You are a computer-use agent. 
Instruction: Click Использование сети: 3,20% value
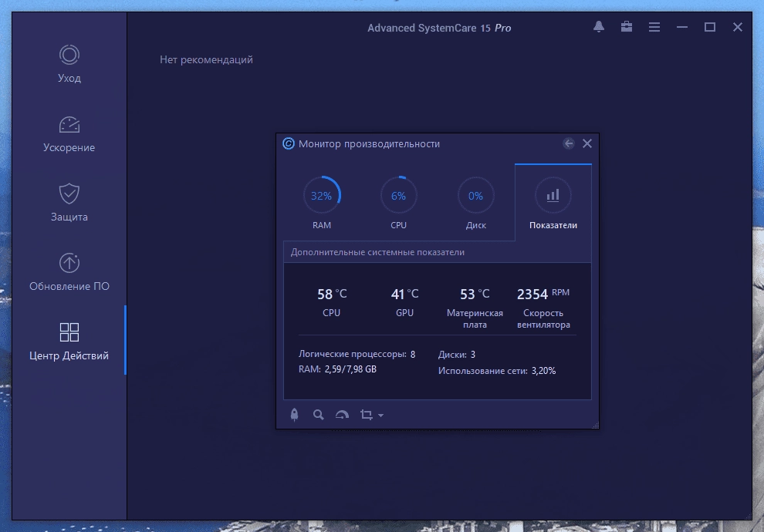point(497,370)
